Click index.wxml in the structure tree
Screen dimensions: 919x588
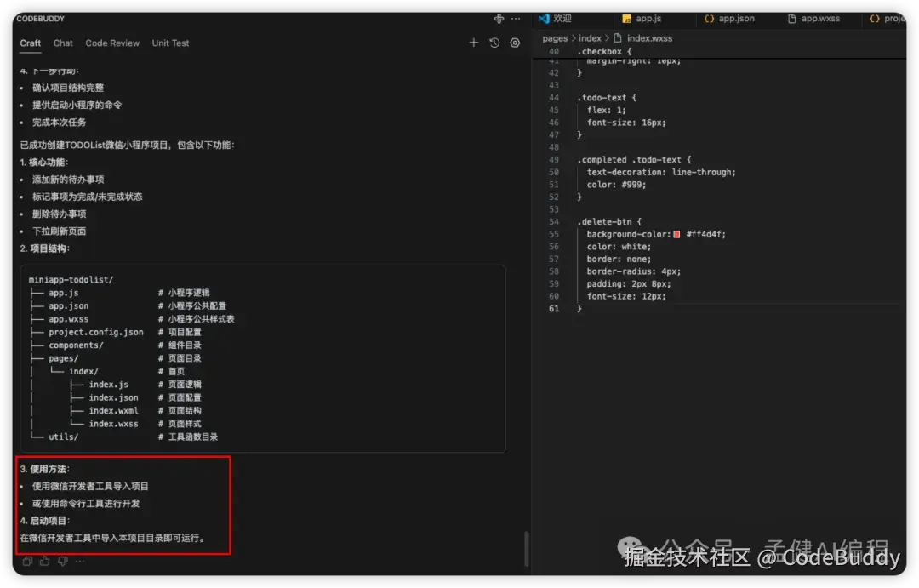[114, 411]
